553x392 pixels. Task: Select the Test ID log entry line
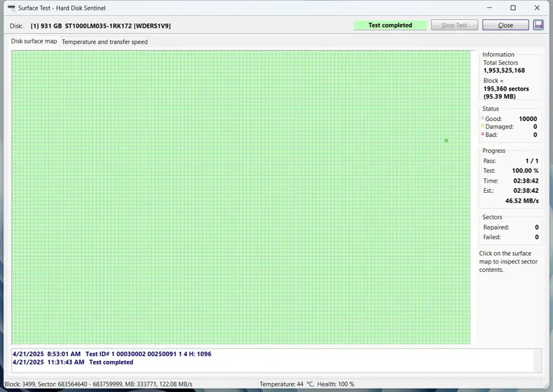click(x=112, y=354)
